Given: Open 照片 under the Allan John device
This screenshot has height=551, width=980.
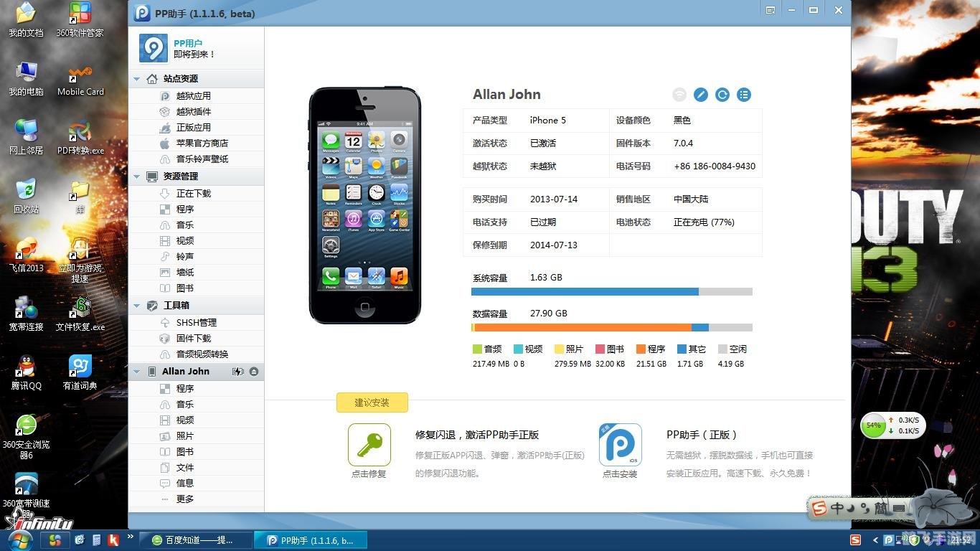Looking at the screenshot, I should pyautogui.click(x=185, y=436).
